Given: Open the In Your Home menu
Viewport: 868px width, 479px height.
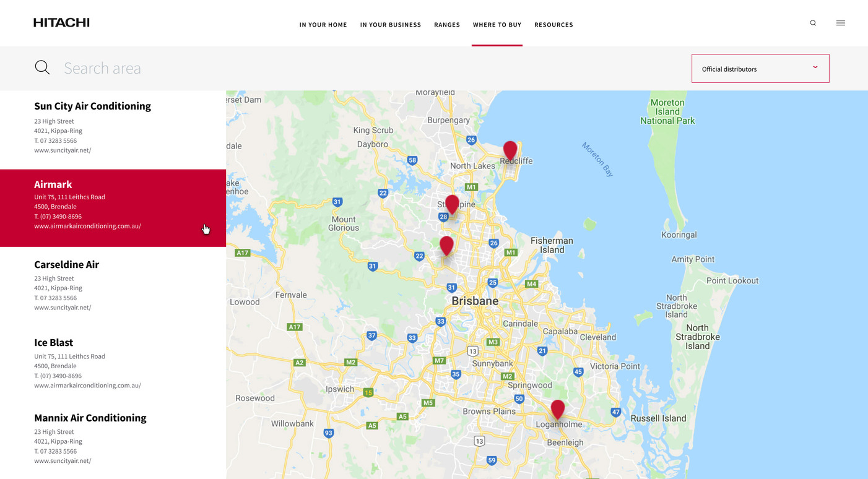Looking at the screenshot, I should point(323,25).
